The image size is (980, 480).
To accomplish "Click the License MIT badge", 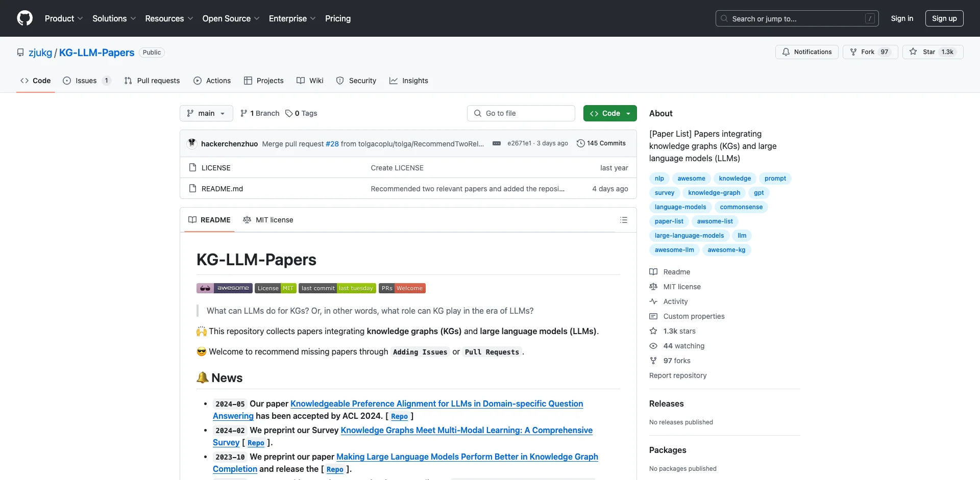I will pyautogui.click(x=276, y=288).
